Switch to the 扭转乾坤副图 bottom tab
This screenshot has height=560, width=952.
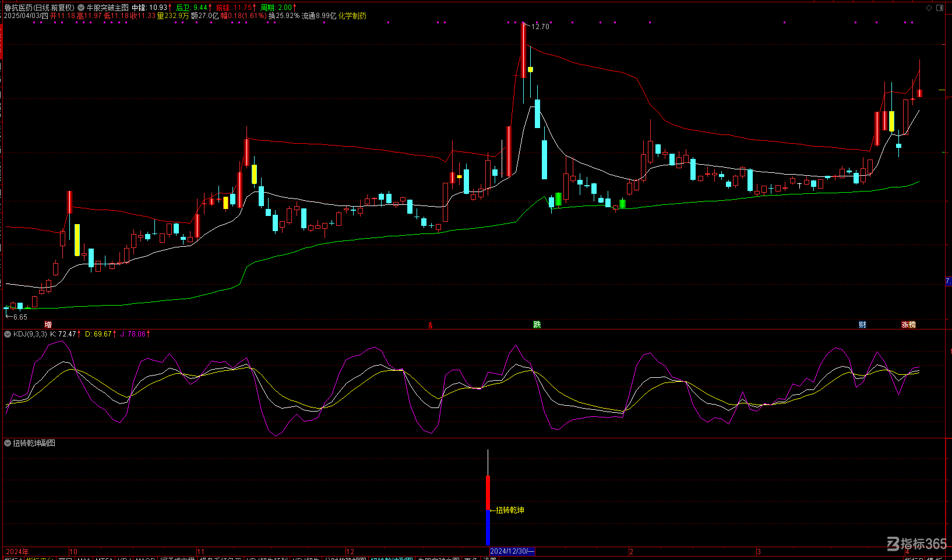click(392, 559)
